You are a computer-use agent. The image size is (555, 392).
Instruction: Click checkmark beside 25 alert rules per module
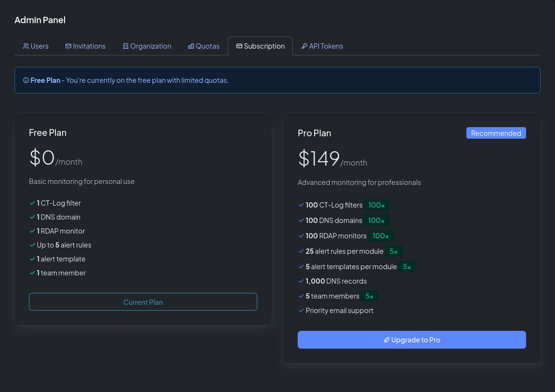click(x=301, y=251)
